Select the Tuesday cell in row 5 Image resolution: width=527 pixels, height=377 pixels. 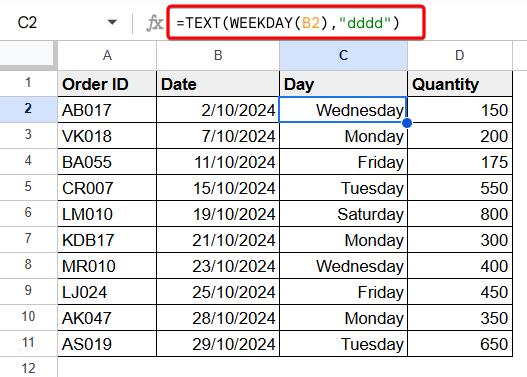[x=343, y=188]
